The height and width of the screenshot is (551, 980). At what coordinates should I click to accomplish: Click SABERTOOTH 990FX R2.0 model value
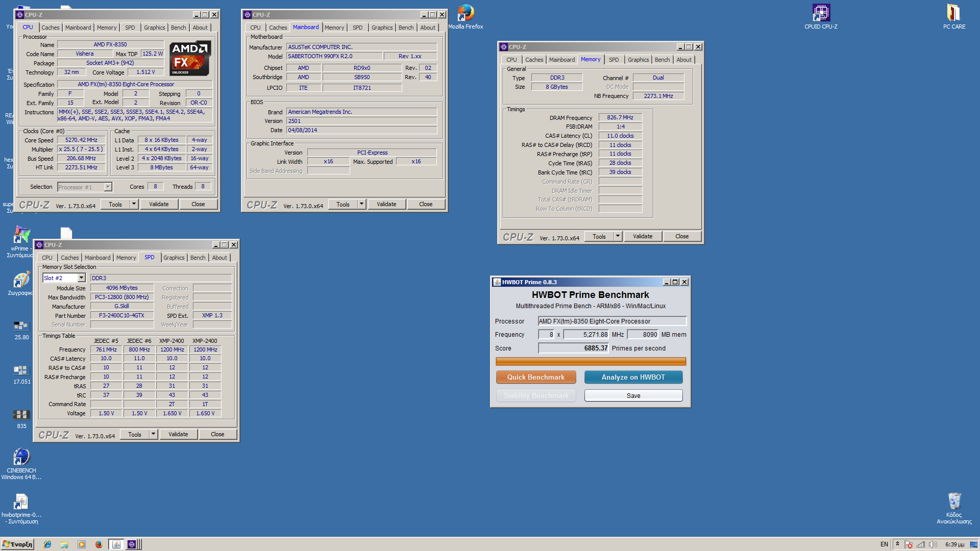pyautogui.click(x=334, y=56)
